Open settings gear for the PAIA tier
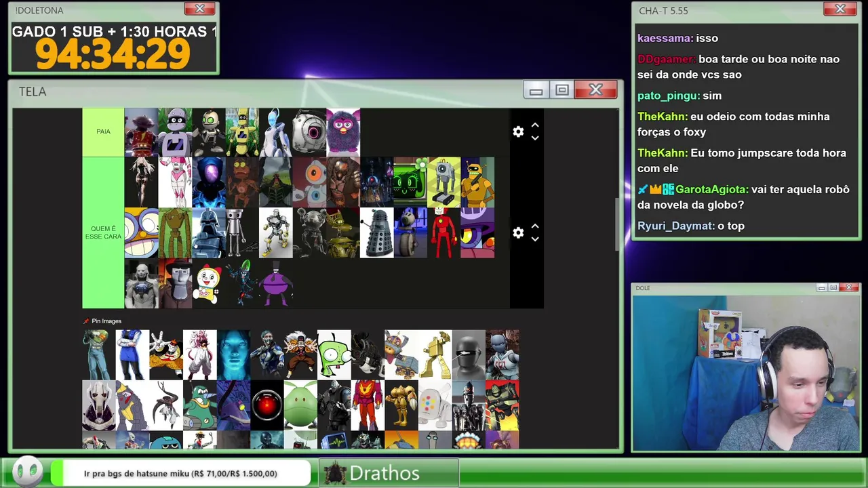The height and width of the screenshot is (488, 868). [518, 131]
